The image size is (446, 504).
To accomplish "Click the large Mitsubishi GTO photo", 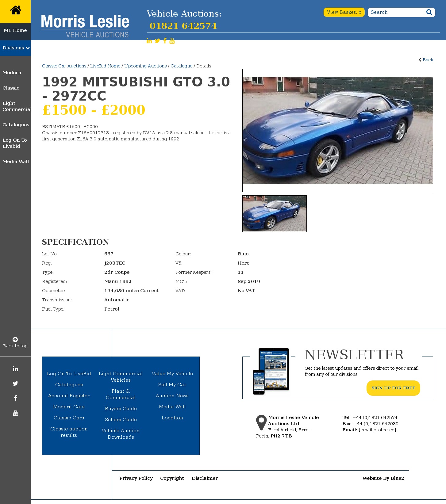I will click(x=338, y=131).
